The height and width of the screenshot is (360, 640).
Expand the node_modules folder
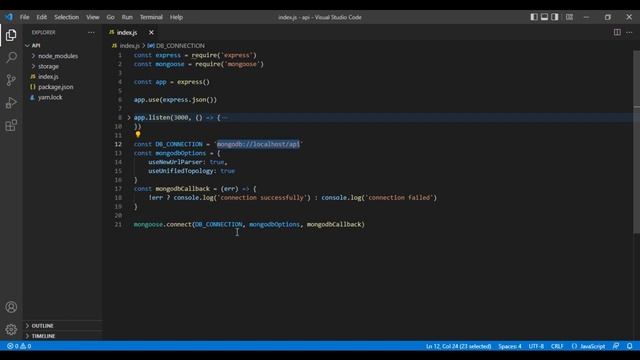point(62,56)
